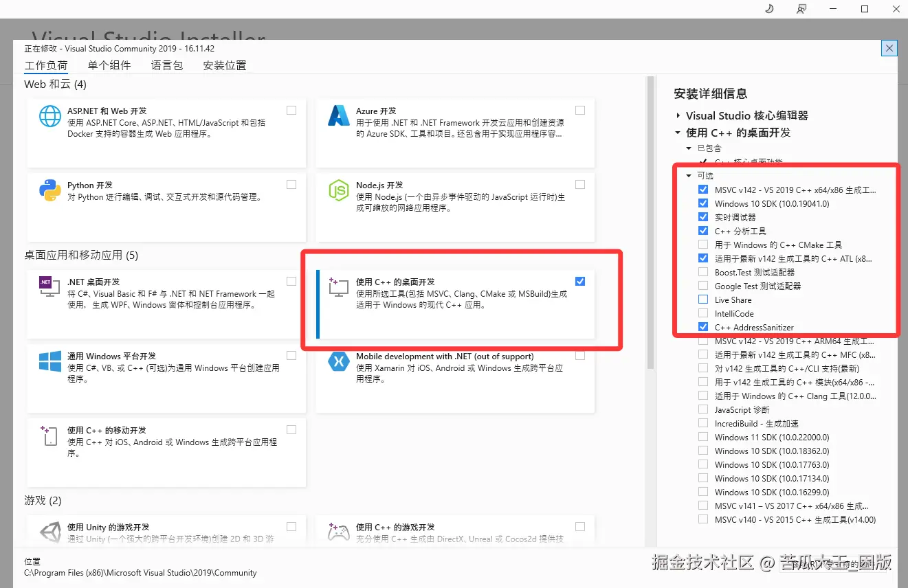Switch to the 安装位置 install locations tab
This screenshot has width=908, height=588.
(225, 66)
